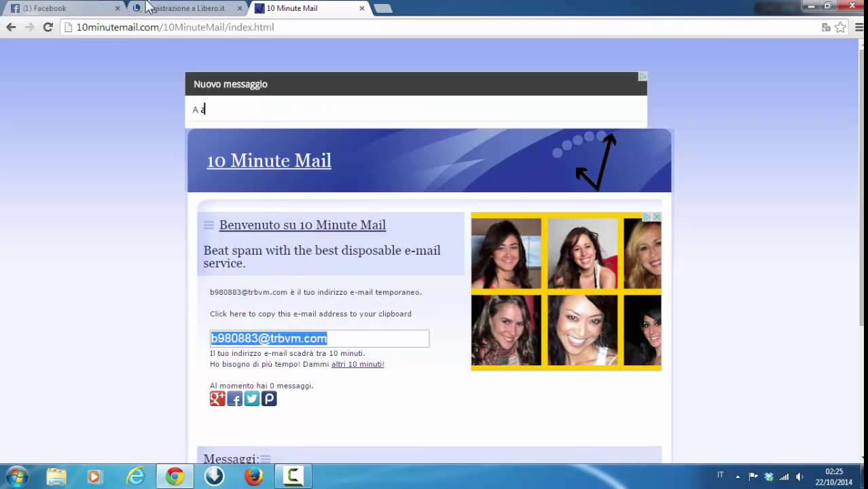The height and width of the screenshot is (489, 868).
Task: Select Chrome in the taskbar
Action: [x=175, y=477]
